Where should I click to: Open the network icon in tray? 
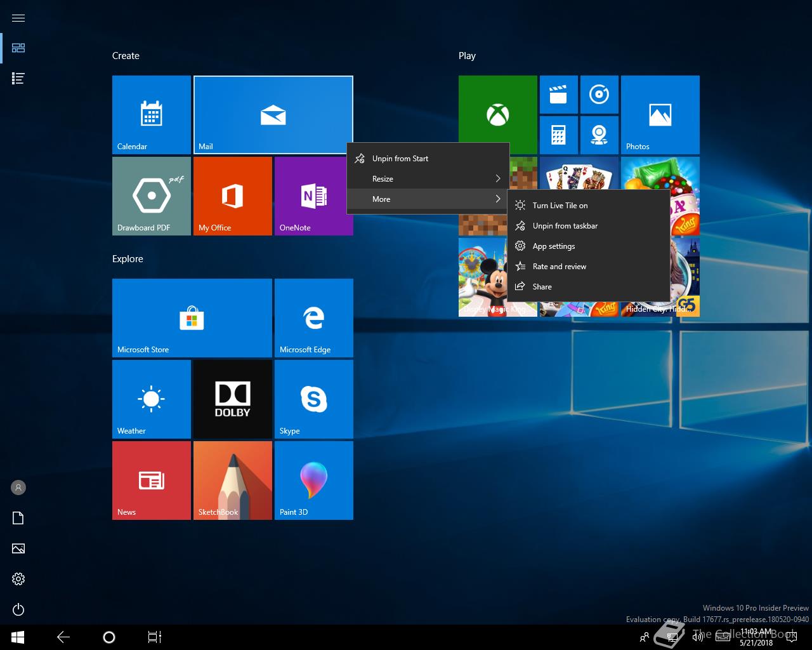(x=671, y=637)
